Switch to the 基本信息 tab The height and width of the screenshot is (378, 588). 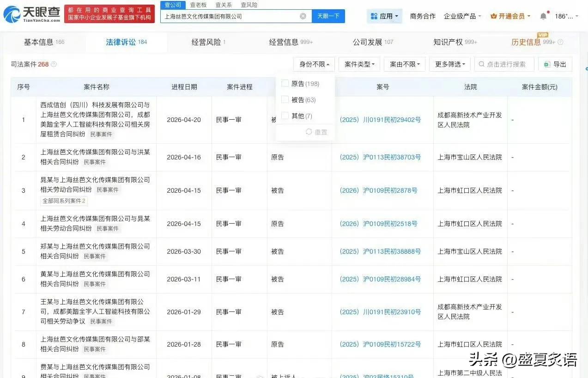point(44,42)
